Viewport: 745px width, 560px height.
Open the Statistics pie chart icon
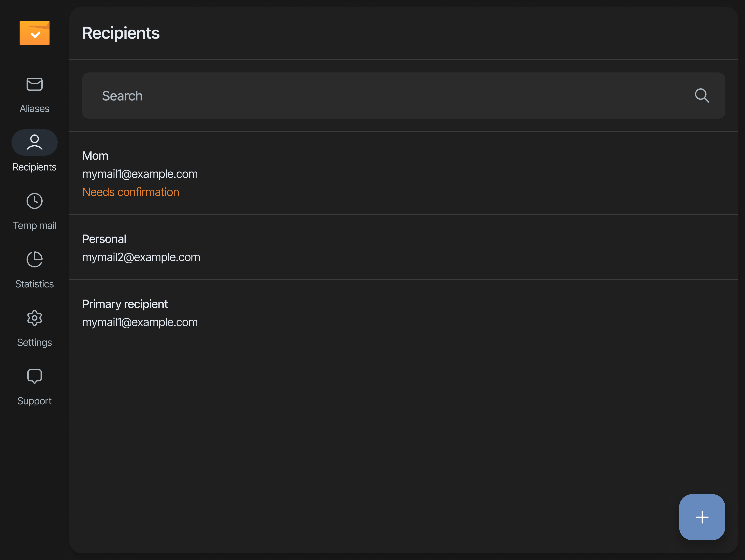[x=34, y=259]
